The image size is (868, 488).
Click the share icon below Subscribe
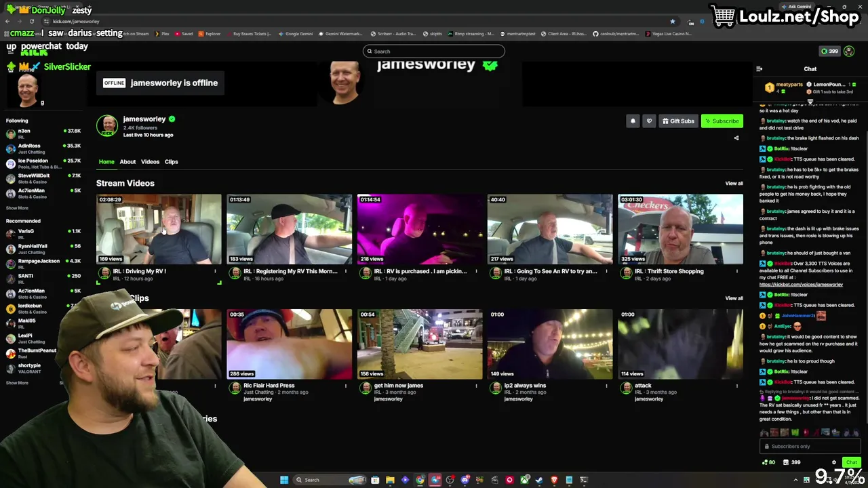pos(736,138)
